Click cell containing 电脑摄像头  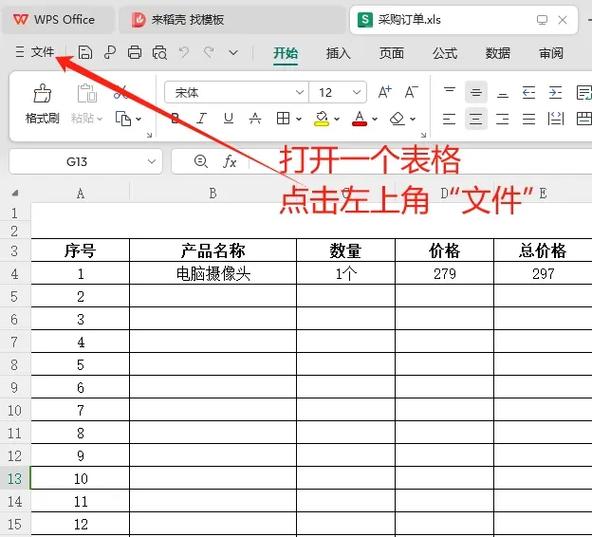point(213,273)
